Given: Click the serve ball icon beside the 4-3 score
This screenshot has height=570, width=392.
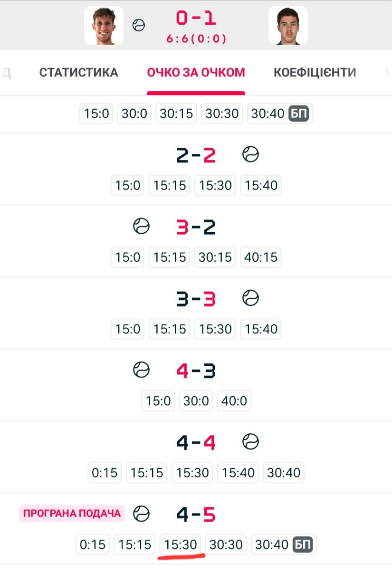Looking at the screenshot, I should (141, 370).
